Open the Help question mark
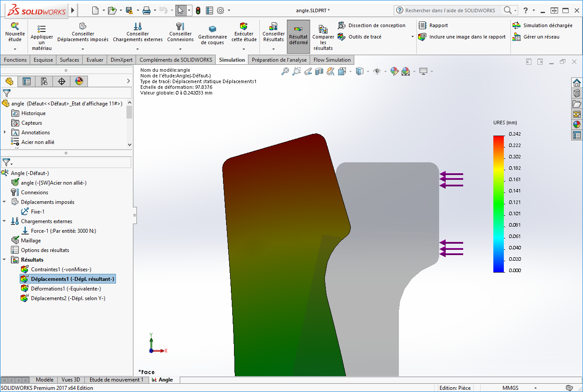The width and height of the screenshot is (583, 392). (525, 10)
